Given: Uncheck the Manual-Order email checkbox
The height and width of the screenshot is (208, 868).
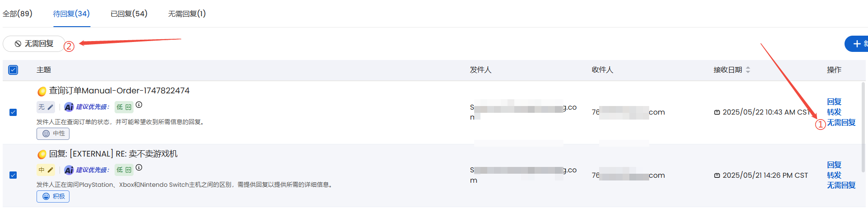Looking at the screenshot, I should [x=13, y=112].
